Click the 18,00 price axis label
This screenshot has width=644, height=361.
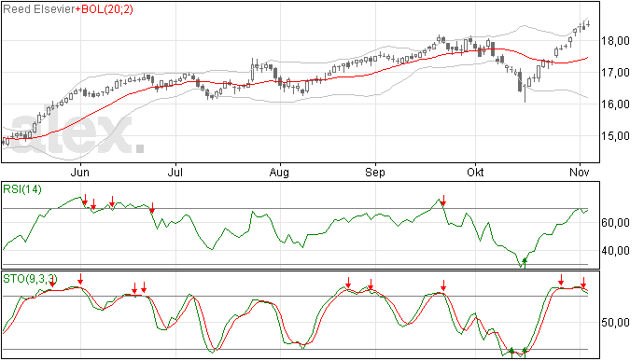coord(615,41)
